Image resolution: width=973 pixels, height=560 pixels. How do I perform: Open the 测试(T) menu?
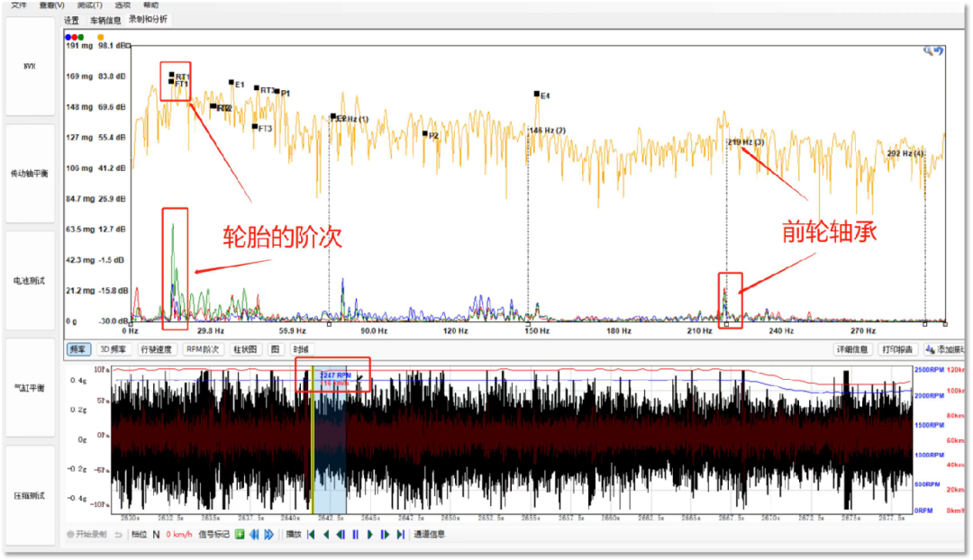(x=89, y=5)
